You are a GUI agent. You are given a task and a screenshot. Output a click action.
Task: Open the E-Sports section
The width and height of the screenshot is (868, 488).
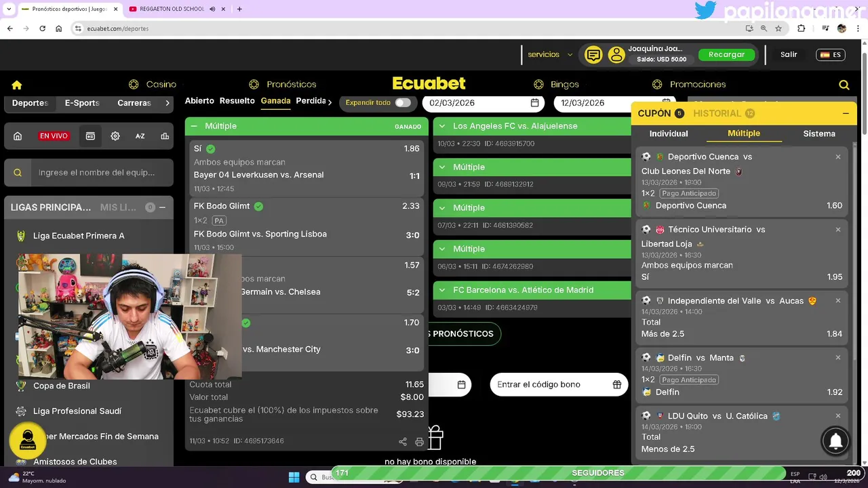coord(82,103)
